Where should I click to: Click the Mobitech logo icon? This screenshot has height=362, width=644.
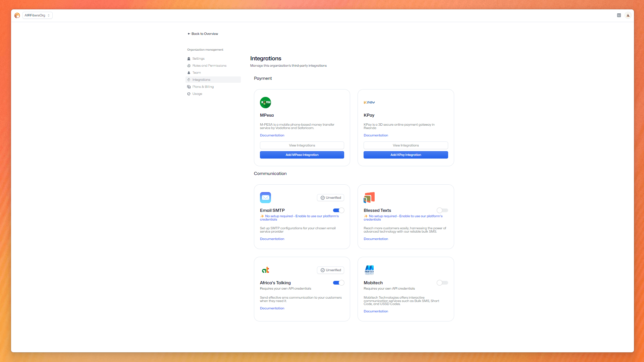369,270
